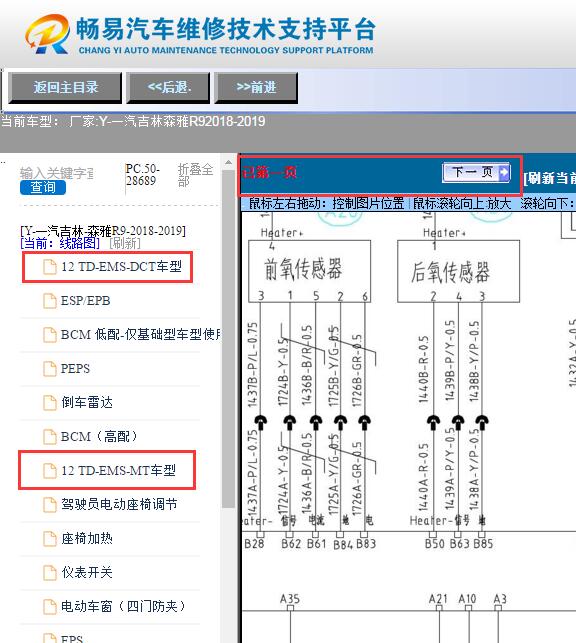Image resolution: width=576 pixels, height=643 pixels.
Task: Click the page icon beside 倒车雷达
Action: (50, 403)
